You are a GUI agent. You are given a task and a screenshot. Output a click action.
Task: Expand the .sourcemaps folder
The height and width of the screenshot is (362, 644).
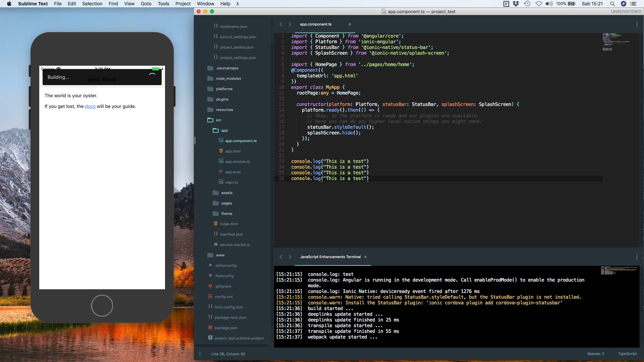227,68
